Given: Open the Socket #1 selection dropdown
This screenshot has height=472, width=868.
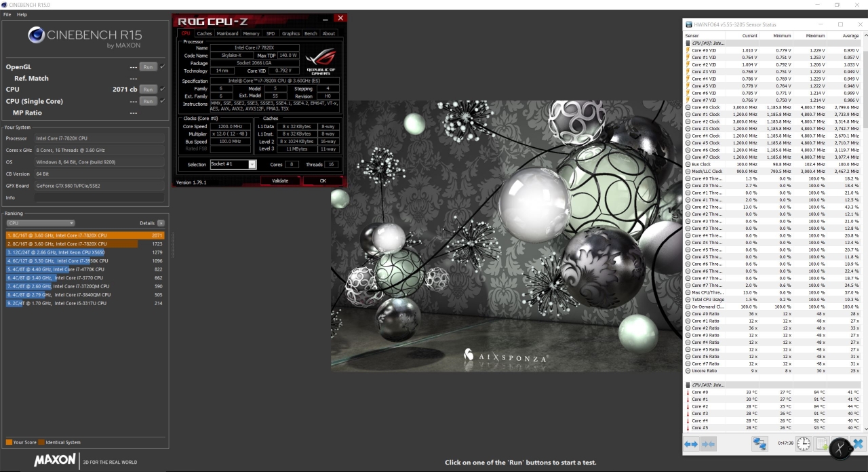Looking at the screenshot, I should pyautogui.click(x=233, y=165).
